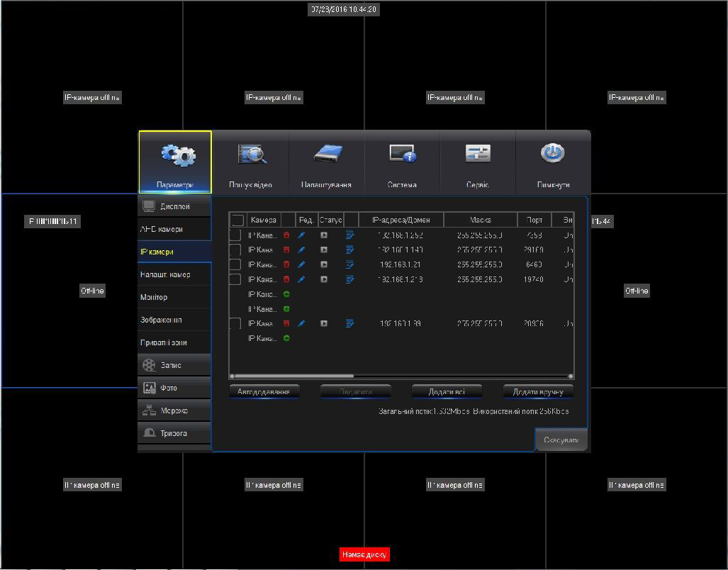This screenshot has height=570, width=728.
Task: Expand the Мережа network section
Action: click(174, 410)
